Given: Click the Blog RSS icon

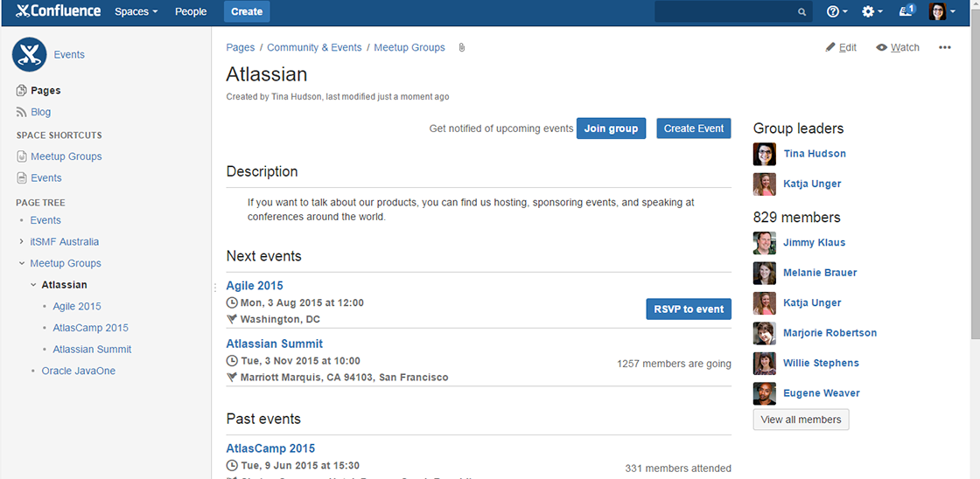Looking at the screenshot, I should (x=22, y=113).
